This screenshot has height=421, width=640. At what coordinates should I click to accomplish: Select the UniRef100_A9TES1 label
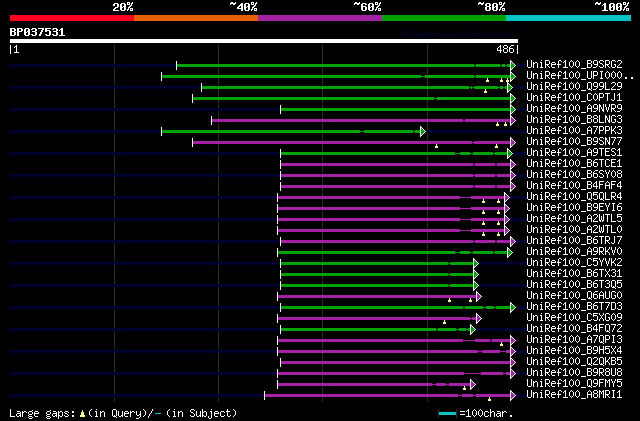[x=574, y=153]
